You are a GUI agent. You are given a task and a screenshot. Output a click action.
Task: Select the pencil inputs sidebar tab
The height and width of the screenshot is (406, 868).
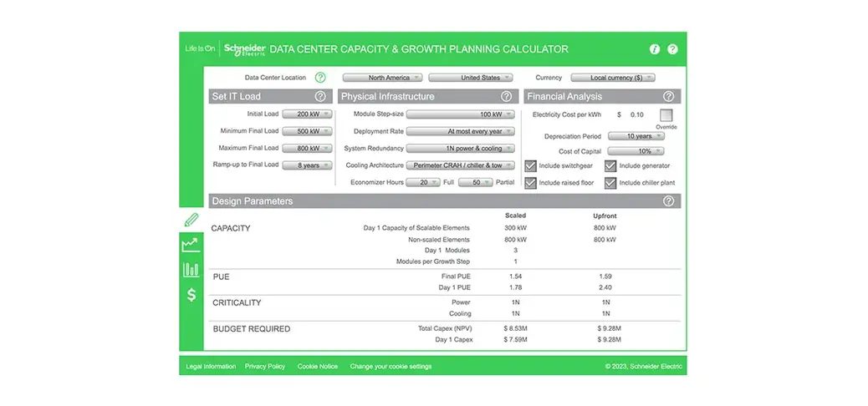[191, 221]
